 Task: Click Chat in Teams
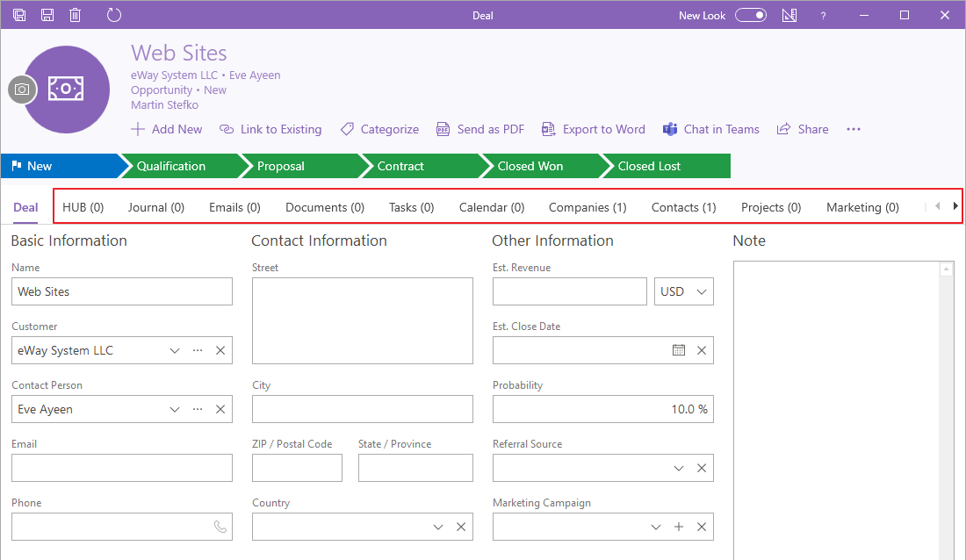(x=711, y=129)
